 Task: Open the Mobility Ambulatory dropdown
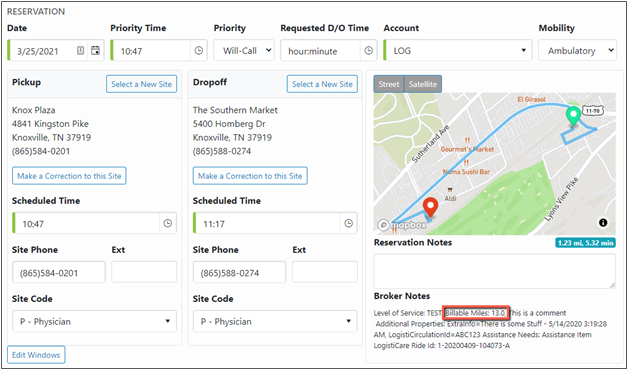[x=578, y=50]
